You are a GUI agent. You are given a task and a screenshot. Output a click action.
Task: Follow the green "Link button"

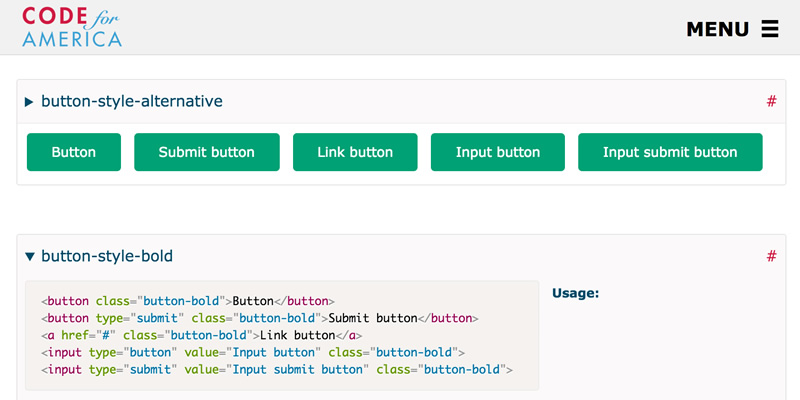355,152
